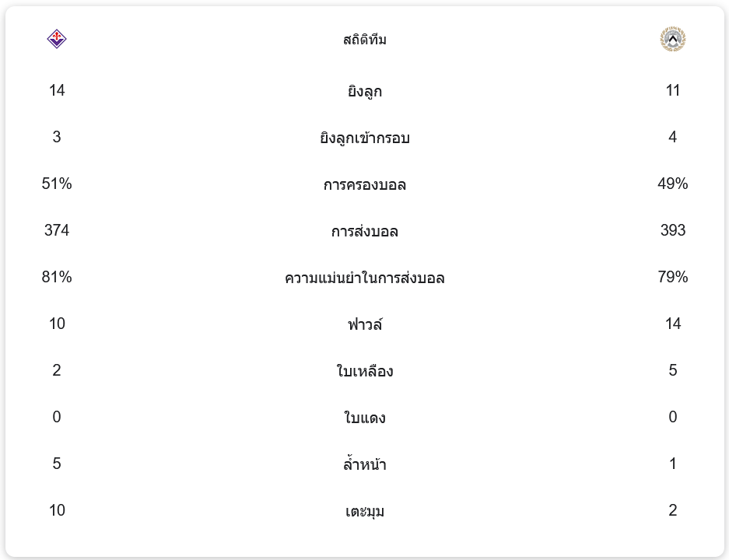Click Udinese's 79% pass accuracy value
The image size is (729, 560).
[x=672, y=278]
